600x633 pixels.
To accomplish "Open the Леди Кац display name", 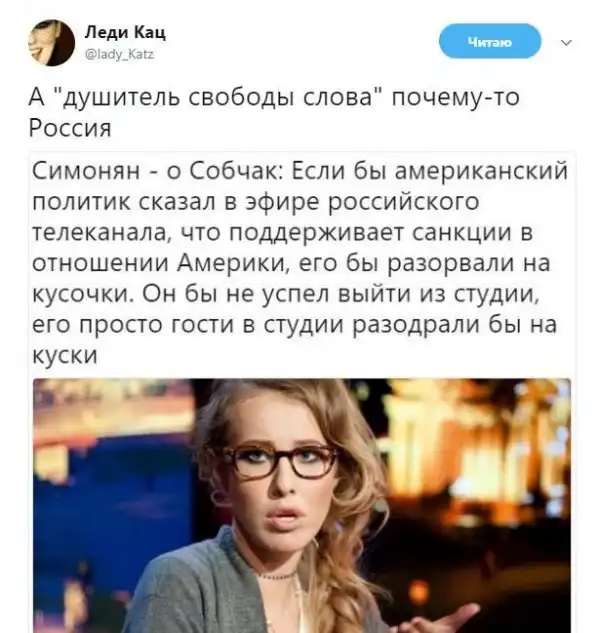I will pyautogui.click(x=125, y=32).
